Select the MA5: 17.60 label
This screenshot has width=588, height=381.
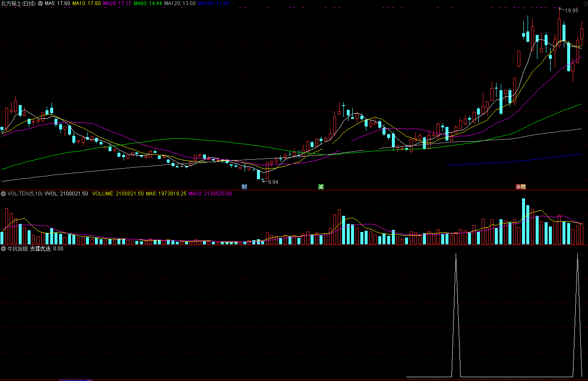[x=57, y=3]
